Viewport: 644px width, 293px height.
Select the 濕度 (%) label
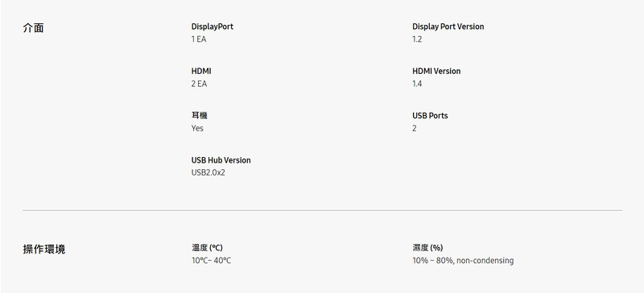point(427,248)
